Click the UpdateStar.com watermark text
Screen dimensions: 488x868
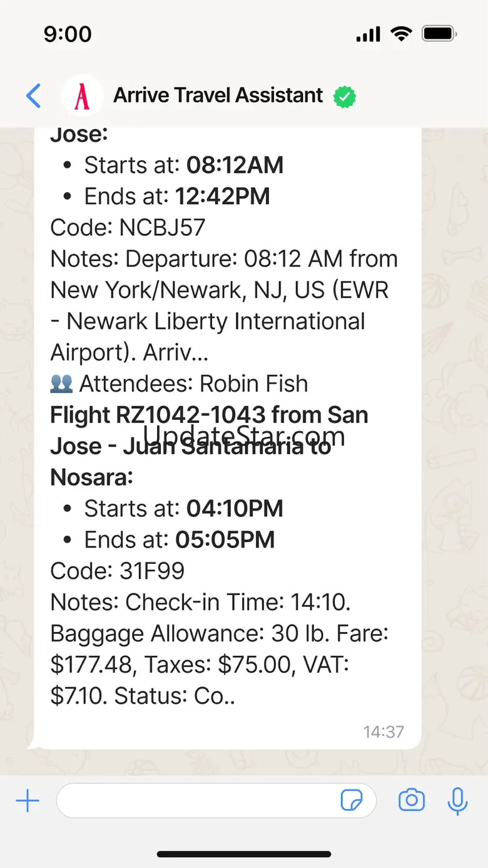pyautogui.click(x=244, y=435)
